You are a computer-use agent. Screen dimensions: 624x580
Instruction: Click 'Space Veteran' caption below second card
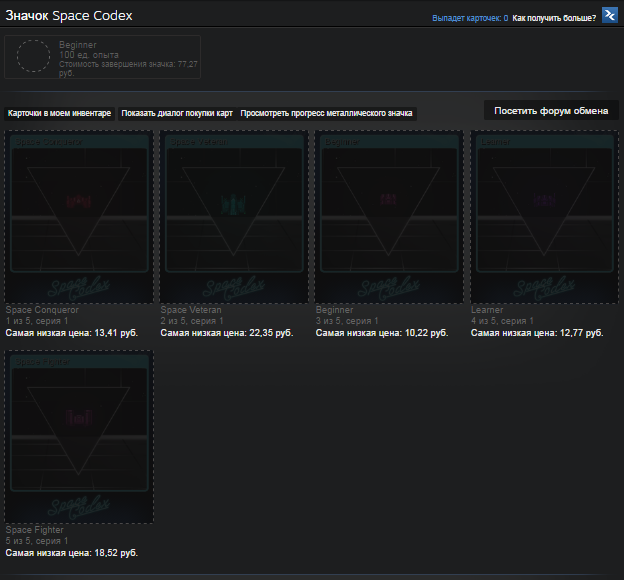click(x=191, y=310)
